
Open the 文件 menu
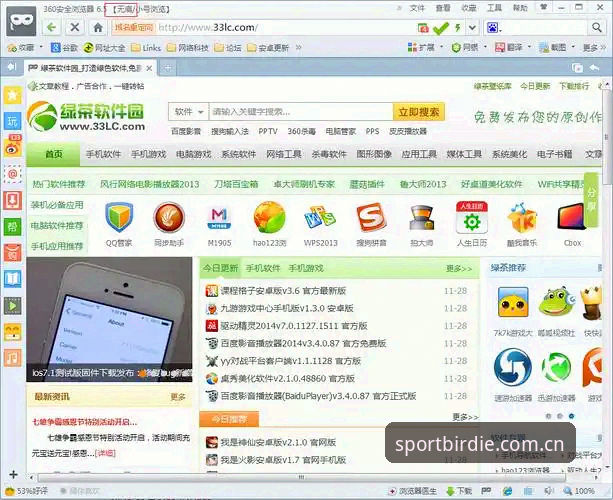pyautogui.click(x=417, y=8)
